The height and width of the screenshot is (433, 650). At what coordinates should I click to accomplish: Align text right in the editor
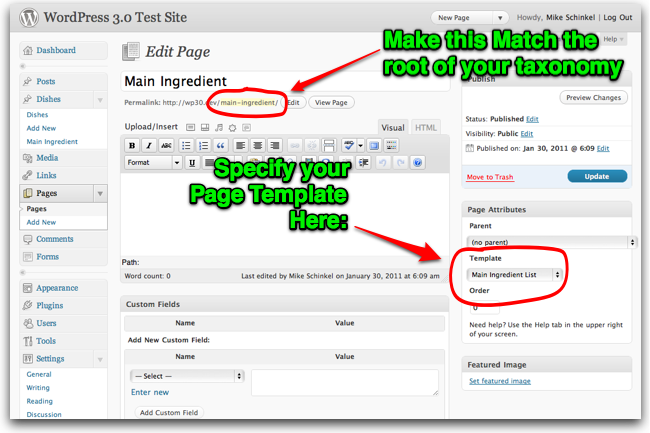(x=274, y=145)
